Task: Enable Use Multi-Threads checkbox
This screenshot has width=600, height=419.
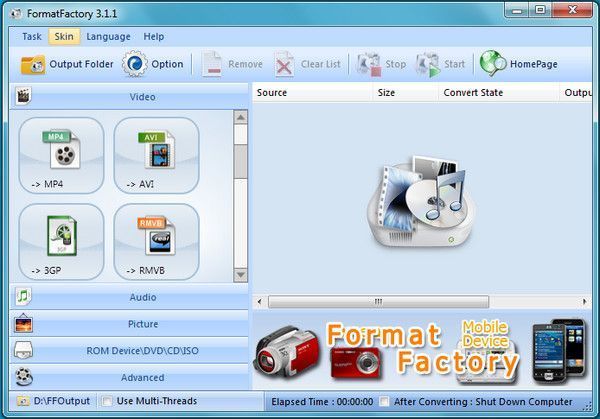Action: [107, 401]
